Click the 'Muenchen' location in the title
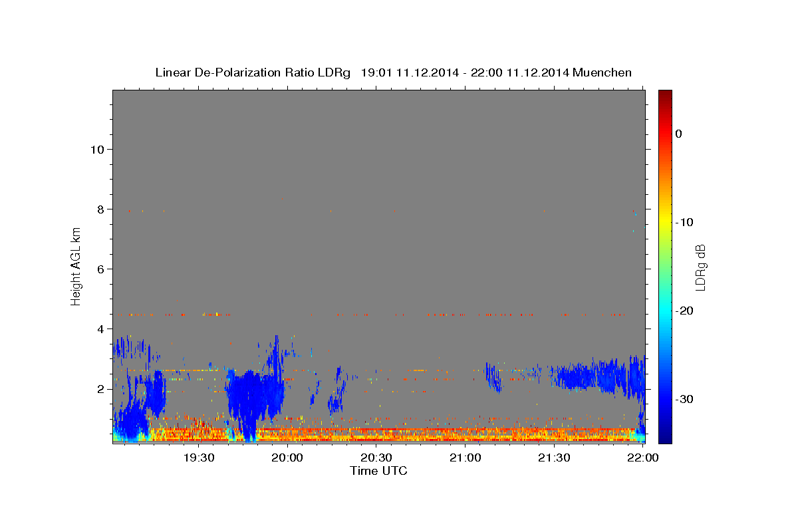 tap(603, 72)
